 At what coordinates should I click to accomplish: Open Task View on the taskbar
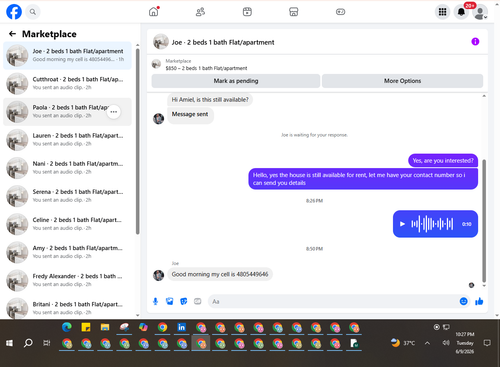[47, 343]
